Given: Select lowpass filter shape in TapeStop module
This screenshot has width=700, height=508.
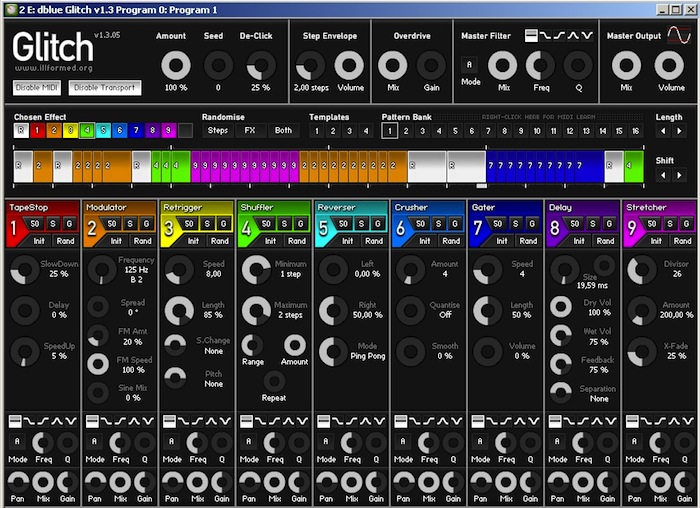Looking at the screenshot, I should click(x=29, y=421).
